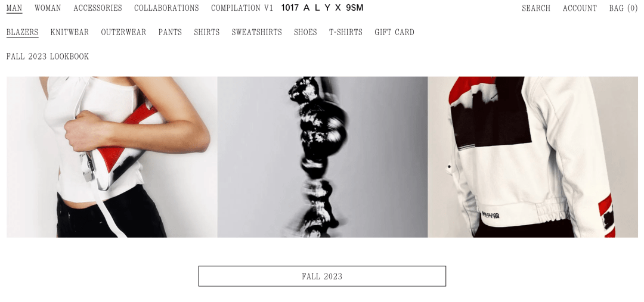
Task: Open COMPILATION V1 link
Action: (242, 8)
